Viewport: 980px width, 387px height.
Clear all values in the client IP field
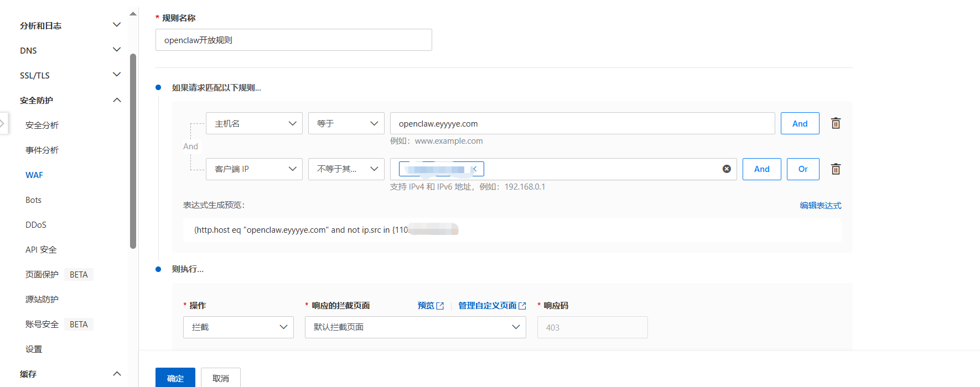tap(727, 169)
